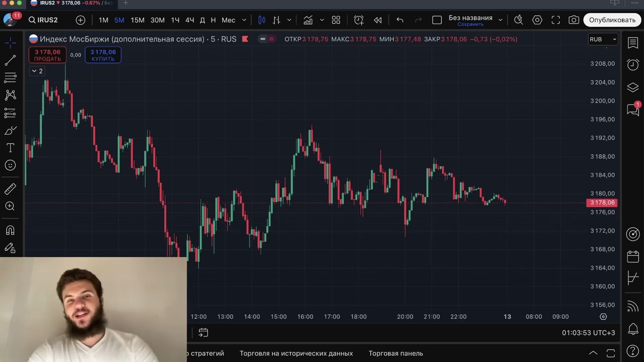Select the brush drawing tool

click(10, 131)
